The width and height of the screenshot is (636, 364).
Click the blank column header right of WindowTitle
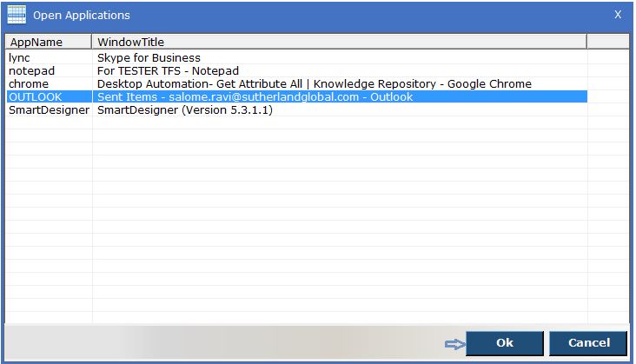coord(608,42)
